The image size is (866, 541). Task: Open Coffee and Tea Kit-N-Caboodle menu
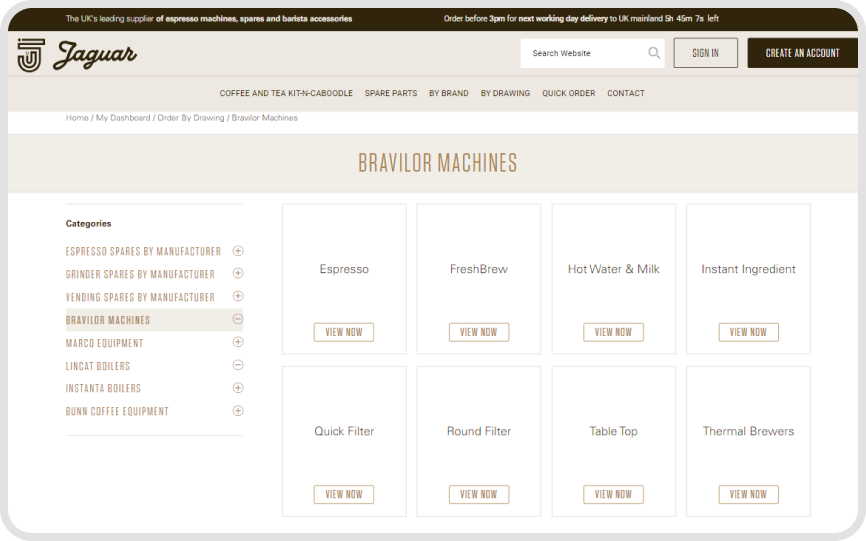[286, 93]
